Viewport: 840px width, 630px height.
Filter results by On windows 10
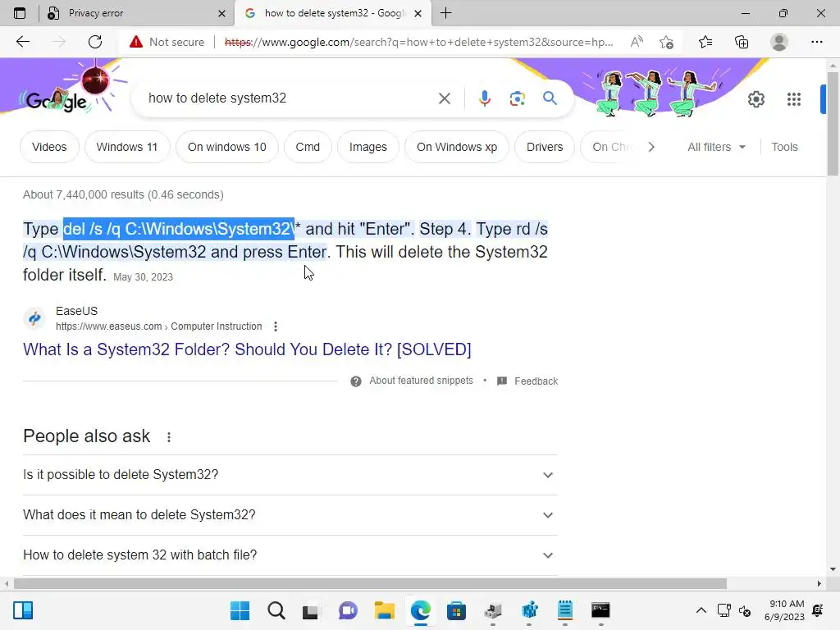[x=226, y=147]
